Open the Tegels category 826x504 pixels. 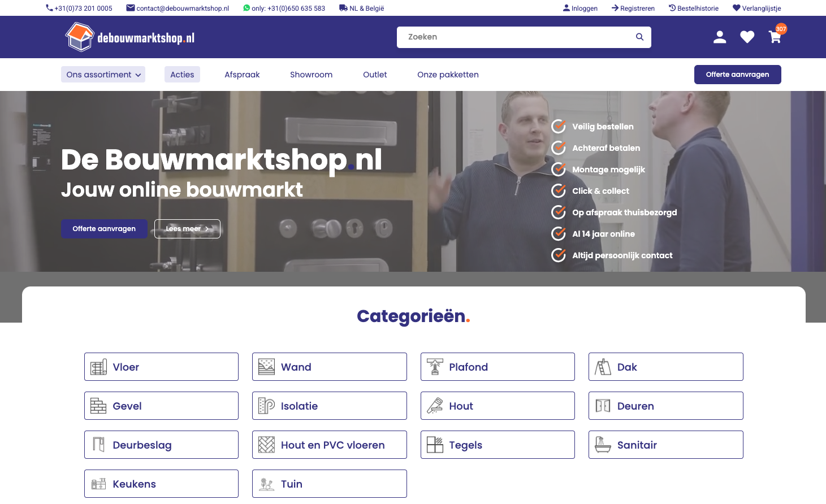(x=498, y=445)
